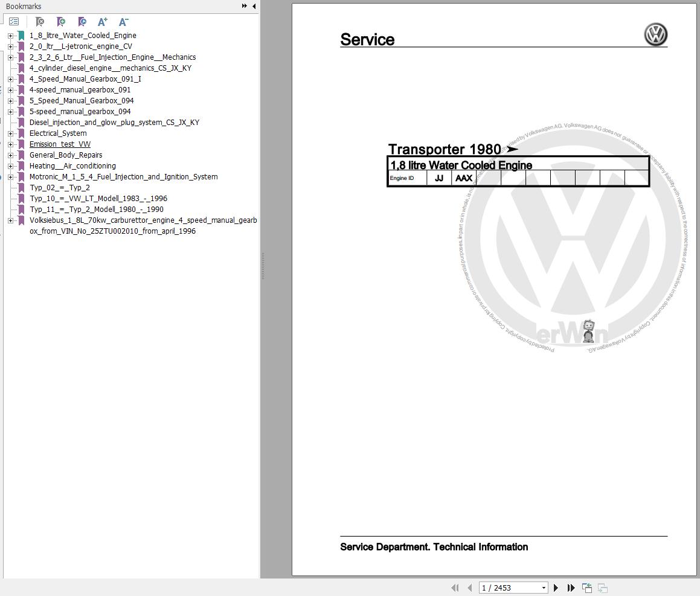Image resolution: width=700 pixels, height=596 pixels.
Task: Click the 'JJ' engine ID cell
Action: coord(439,178)
